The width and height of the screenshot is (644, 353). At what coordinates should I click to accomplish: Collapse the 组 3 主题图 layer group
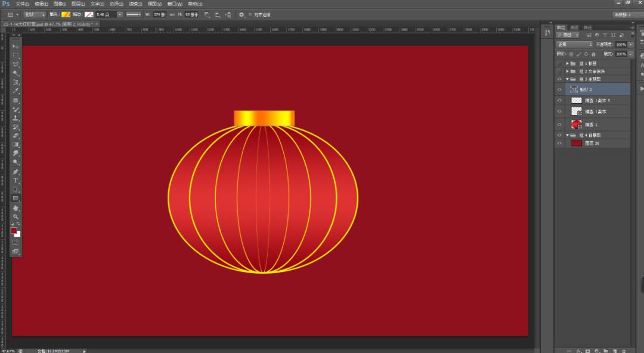tap(567, 78)
